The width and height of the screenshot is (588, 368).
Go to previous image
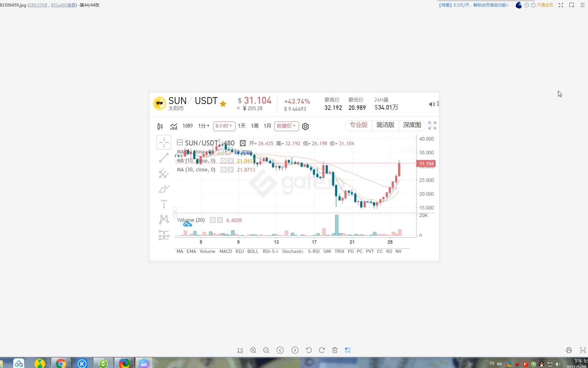tap(280, 350)
